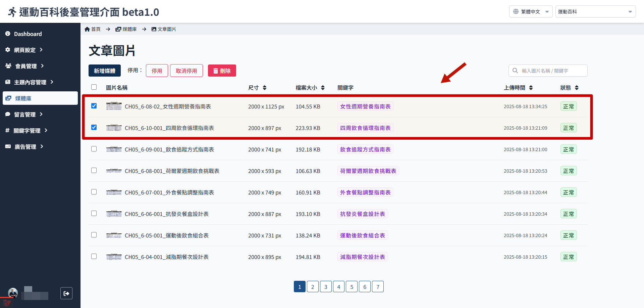Uncheck the 女性週期營養指南表 row checkbox
The width and height of the screenshot is (644, 308).
94,106
